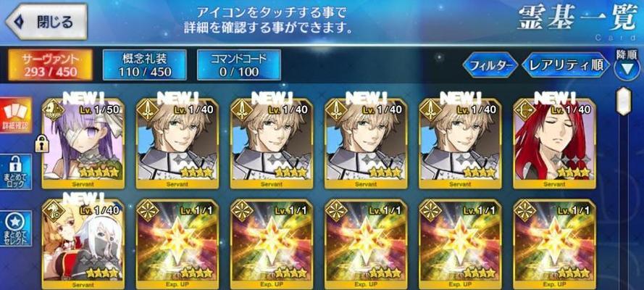
Task: Switch to the コマンドコード tab
Action: tap(238, 65)
